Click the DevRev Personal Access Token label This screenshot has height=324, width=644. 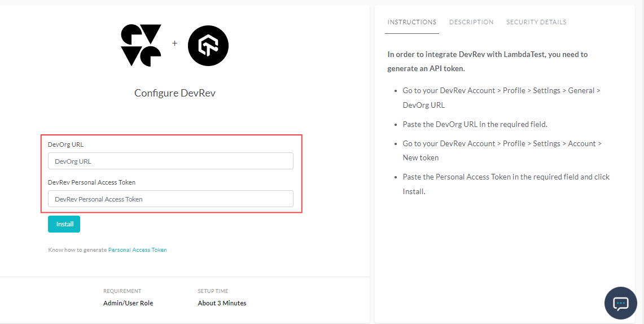(91, 182)
